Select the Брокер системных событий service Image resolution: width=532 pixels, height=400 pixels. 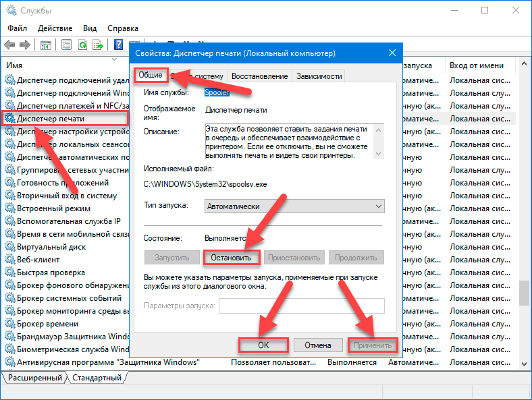click(70, 298)
